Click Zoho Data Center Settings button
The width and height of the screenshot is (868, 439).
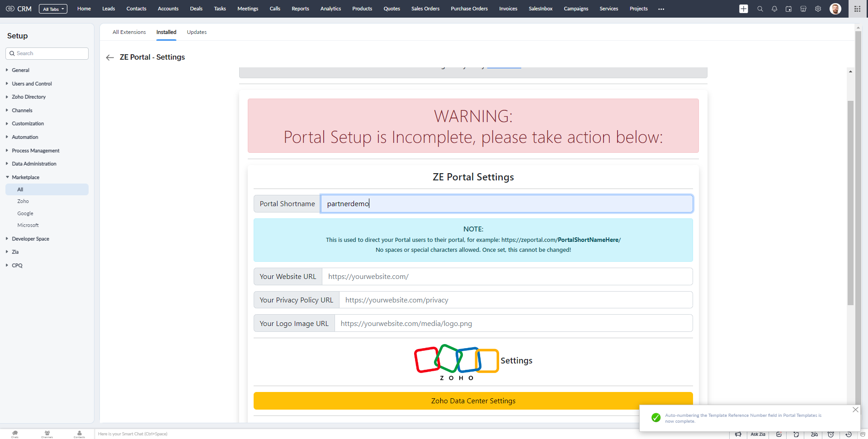(473, 401)
